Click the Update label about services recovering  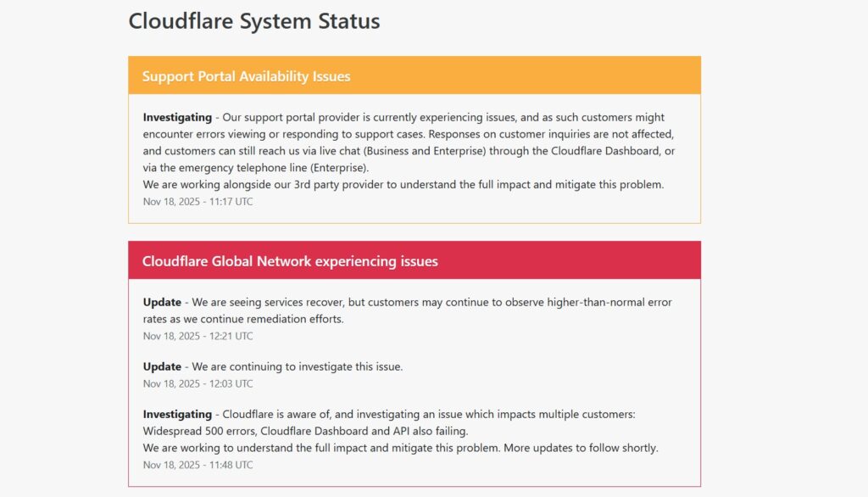click(162, 303)
